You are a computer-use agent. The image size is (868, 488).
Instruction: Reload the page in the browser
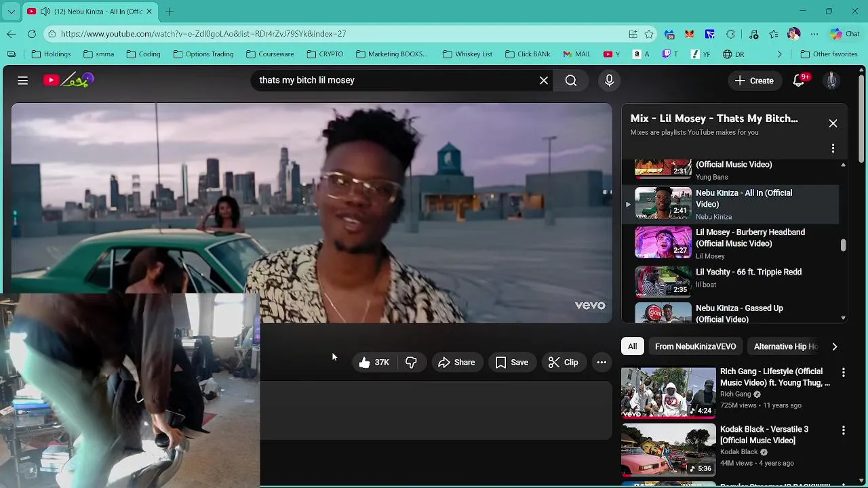click(32, 34)
